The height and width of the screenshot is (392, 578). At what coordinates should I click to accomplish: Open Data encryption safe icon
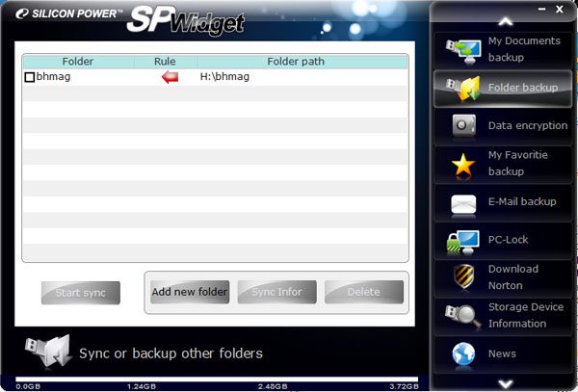(463, 126)
